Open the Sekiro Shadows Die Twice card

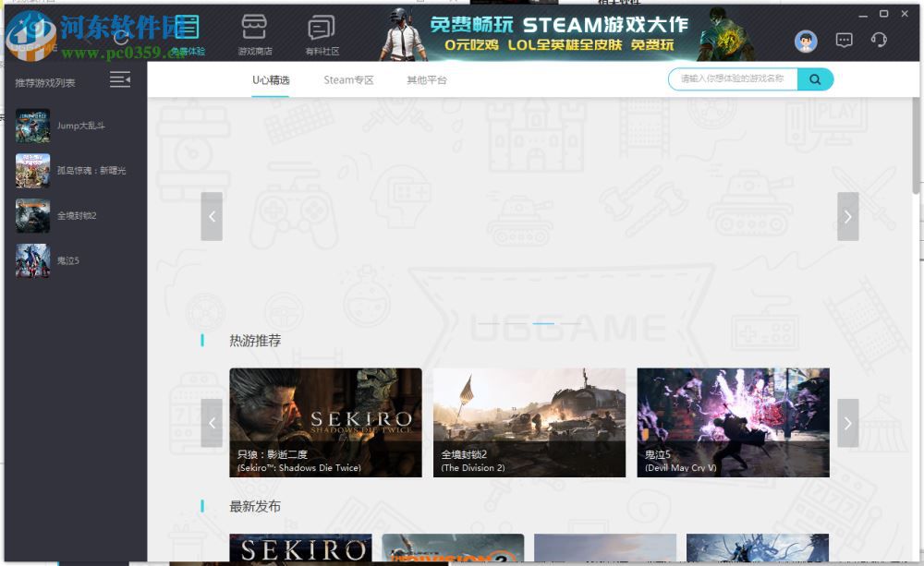click(325, 422)
